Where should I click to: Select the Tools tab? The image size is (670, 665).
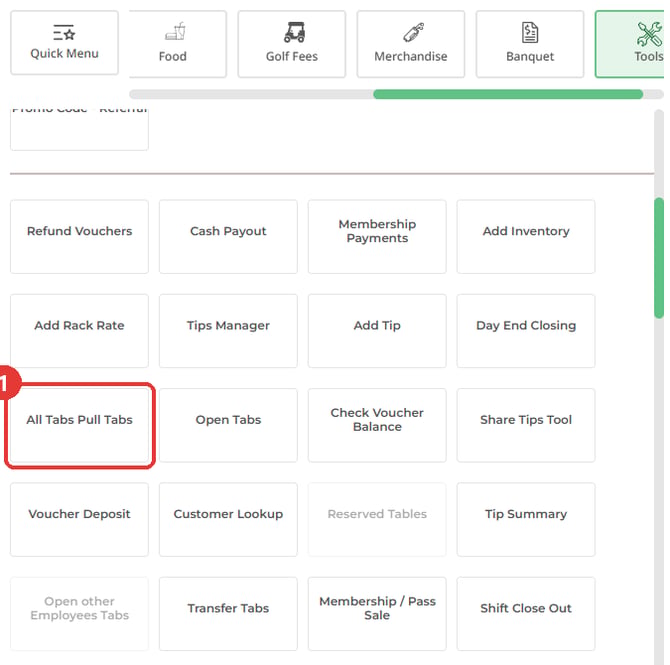click(630, 44)
